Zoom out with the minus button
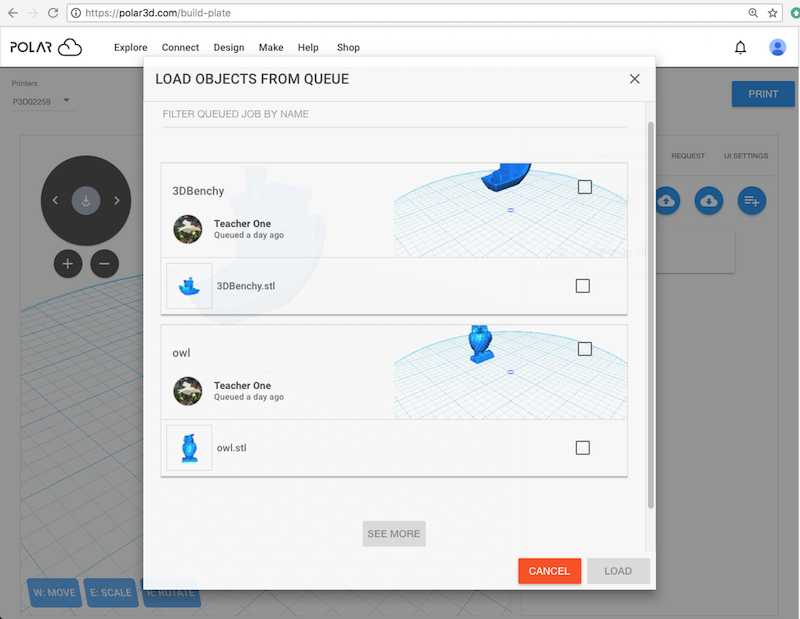This screenshot has height=619, width=800. pos(105,264)
